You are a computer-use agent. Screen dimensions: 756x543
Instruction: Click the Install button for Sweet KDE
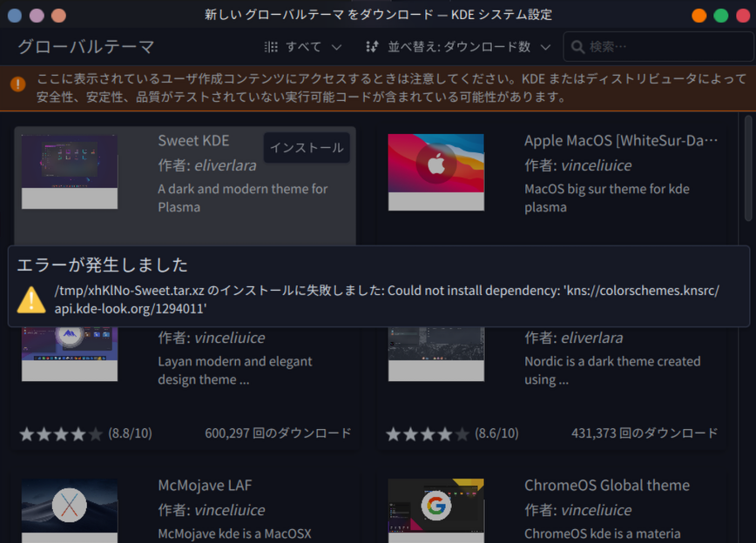307,147
